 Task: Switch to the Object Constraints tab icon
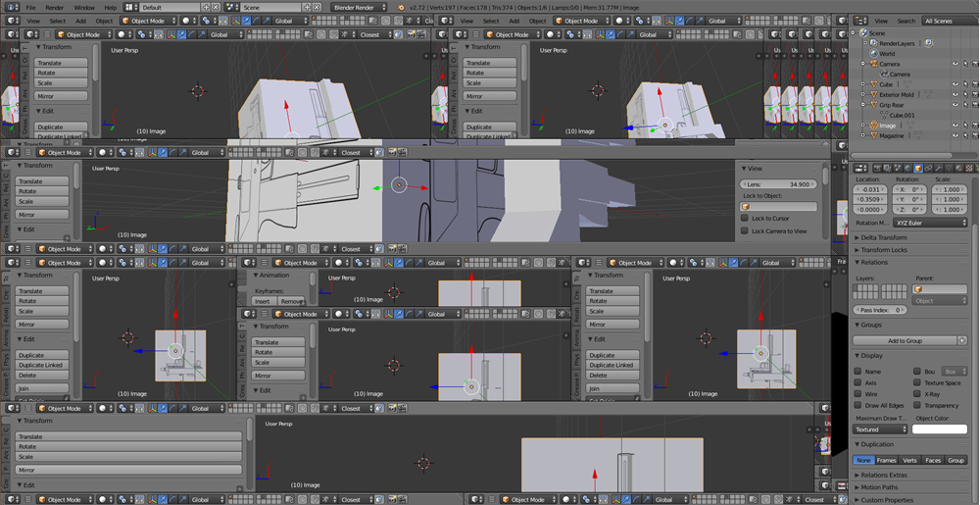tap(927, 168)
